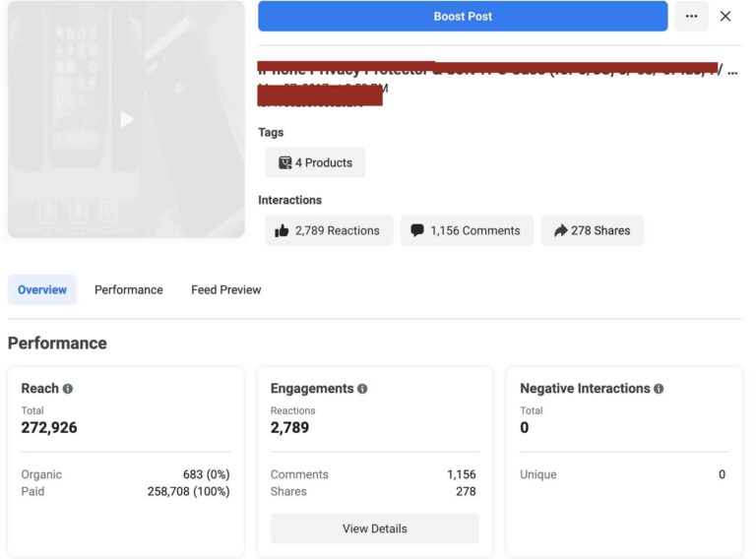Click the Organic reach value 683 (0%)
Screen dimensions: 756x559
pos(207,474)
